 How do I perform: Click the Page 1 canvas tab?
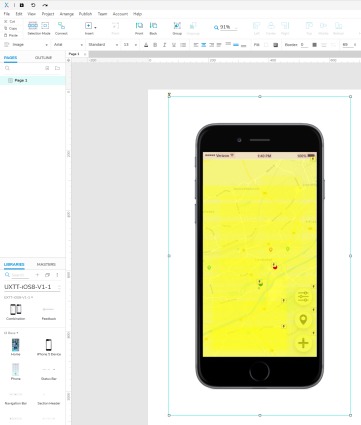pos(74,54)
